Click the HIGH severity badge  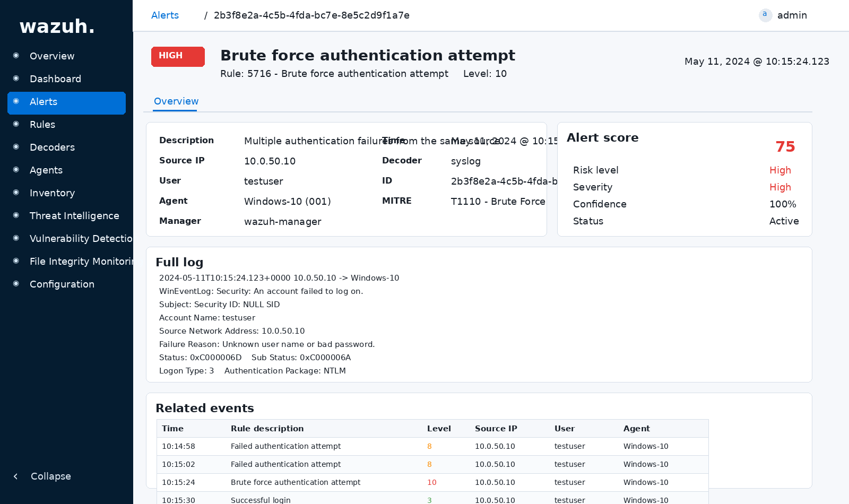[178, 56]
